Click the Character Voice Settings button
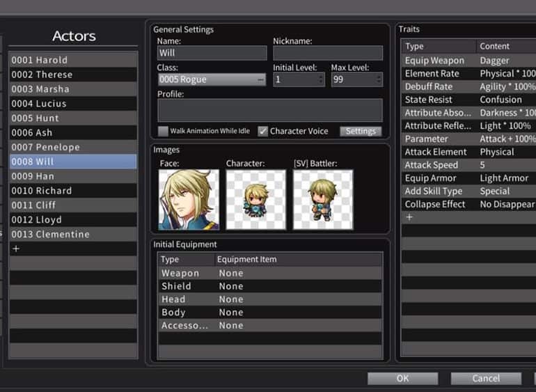This screenshot has width=536, height=392. tap(361, 131)
